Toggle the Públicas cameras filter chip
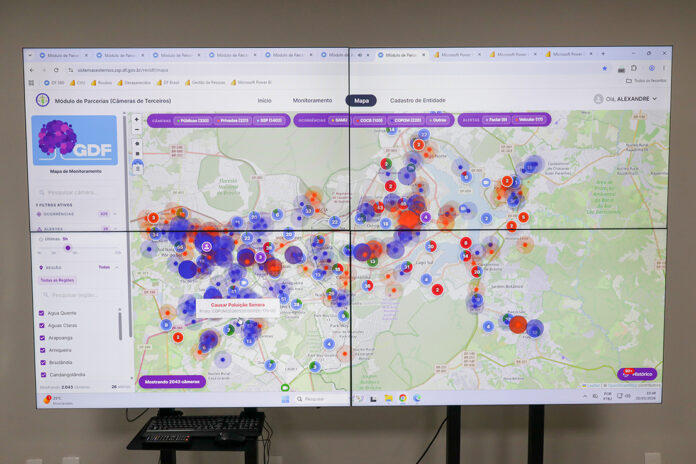 click(x=193, y=121)
